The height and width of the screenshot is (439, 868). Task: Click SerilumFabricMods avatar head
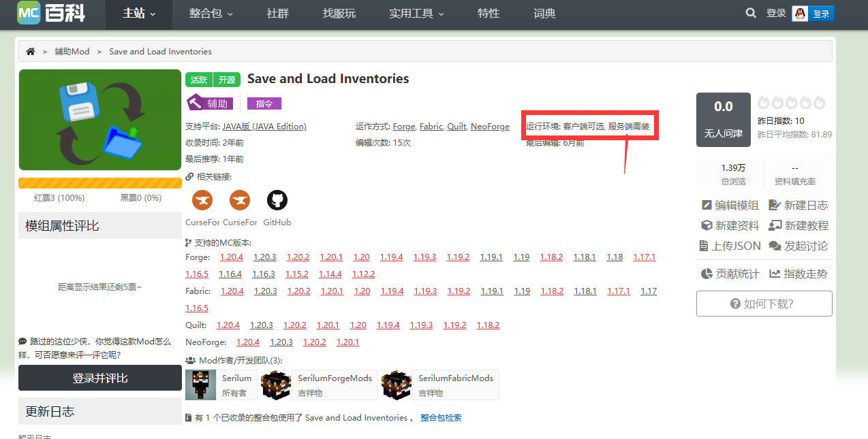397,385
